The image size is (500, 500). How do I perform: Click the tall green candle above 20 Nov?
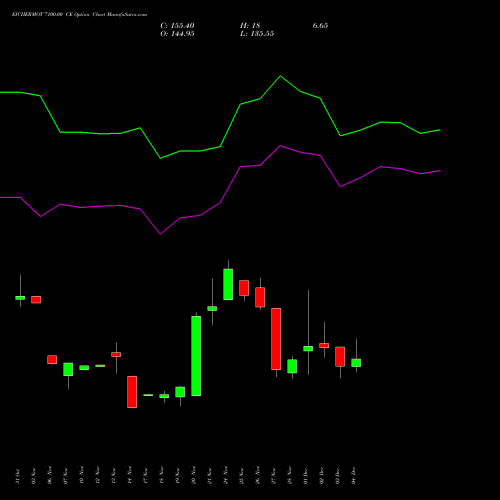tap(196, 356)
